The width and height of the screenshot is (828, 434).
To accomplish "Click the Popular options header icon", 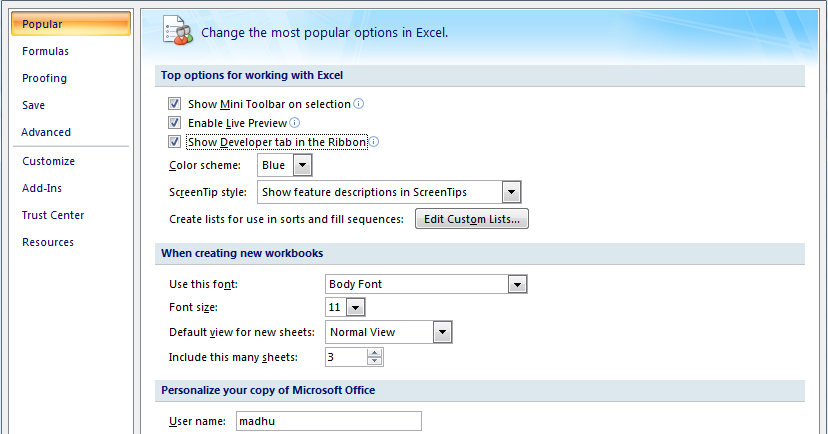I will pyautogui.click(x=177, y=32).
